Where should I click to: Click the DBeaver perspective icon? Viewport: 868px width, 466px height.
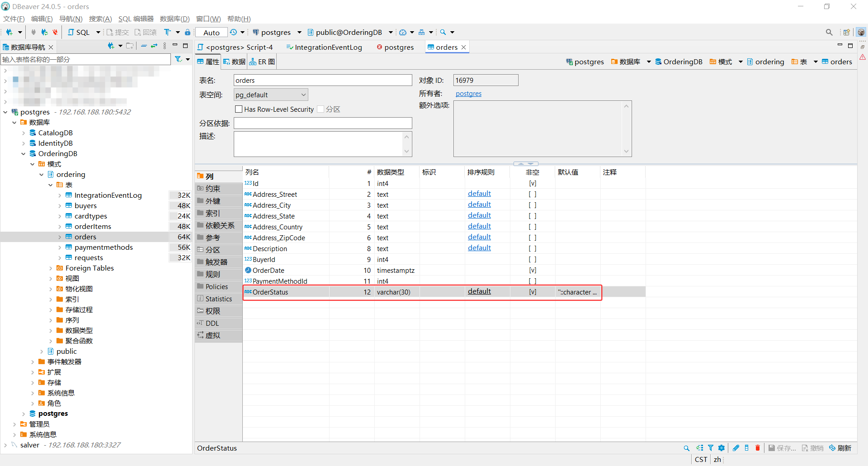(x=861, y=32)
